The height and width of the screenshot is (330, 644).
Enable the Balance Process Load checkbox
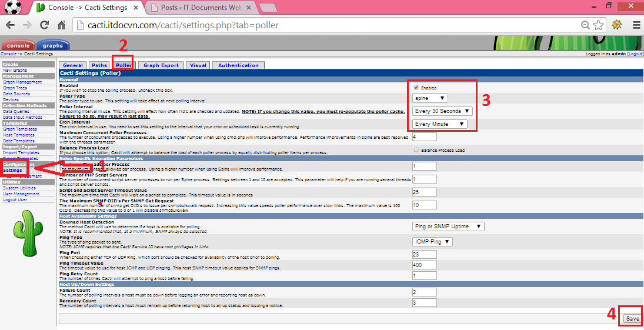tap(416, 150)
